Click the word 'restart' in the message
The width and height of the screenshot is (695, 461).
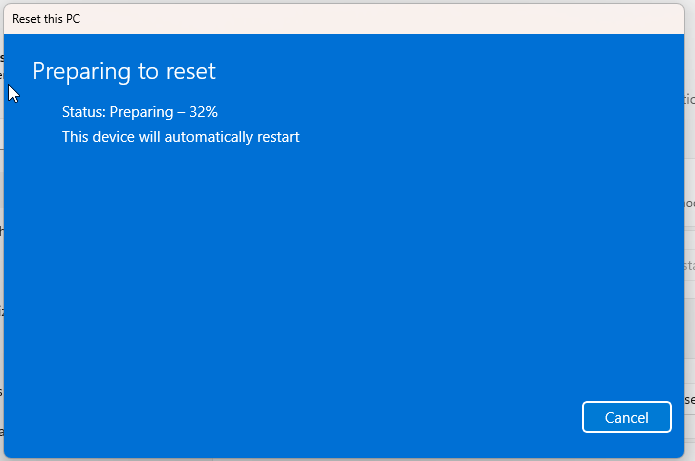click(278, 137)
